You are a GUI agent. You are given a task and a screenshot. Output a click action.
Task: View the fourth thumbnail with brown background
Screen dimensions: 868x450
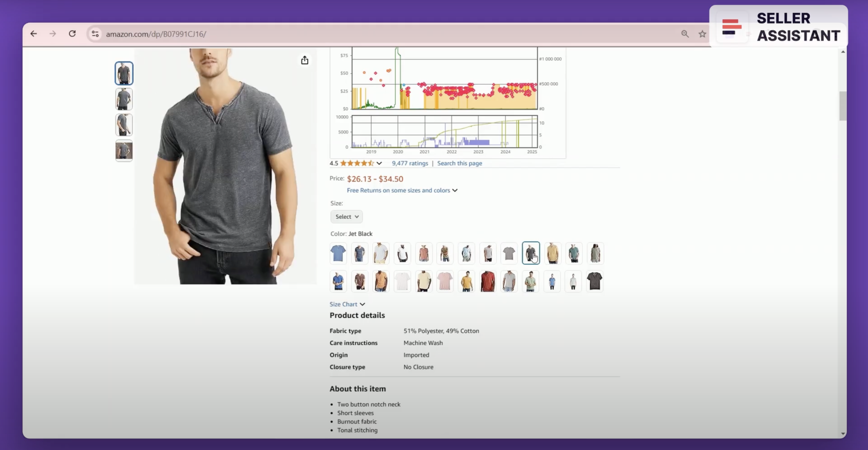[x=124, y=151]
